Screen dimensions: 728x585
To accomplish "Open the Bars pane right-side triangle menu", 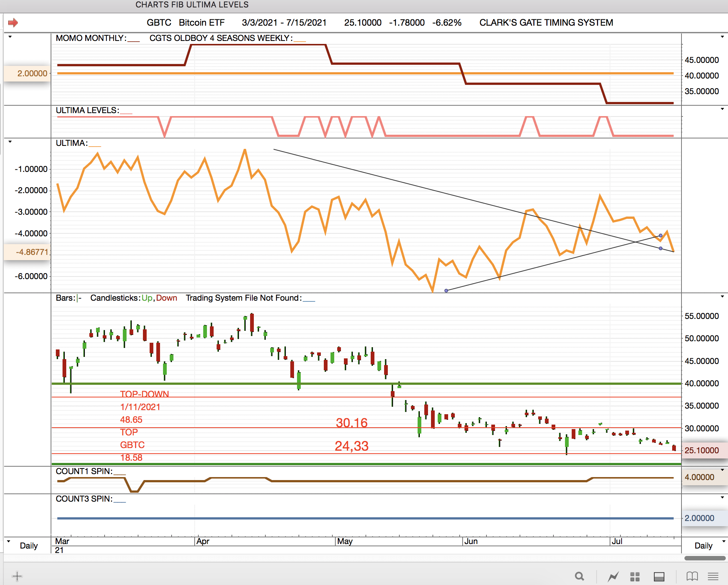I will (722, 297).
